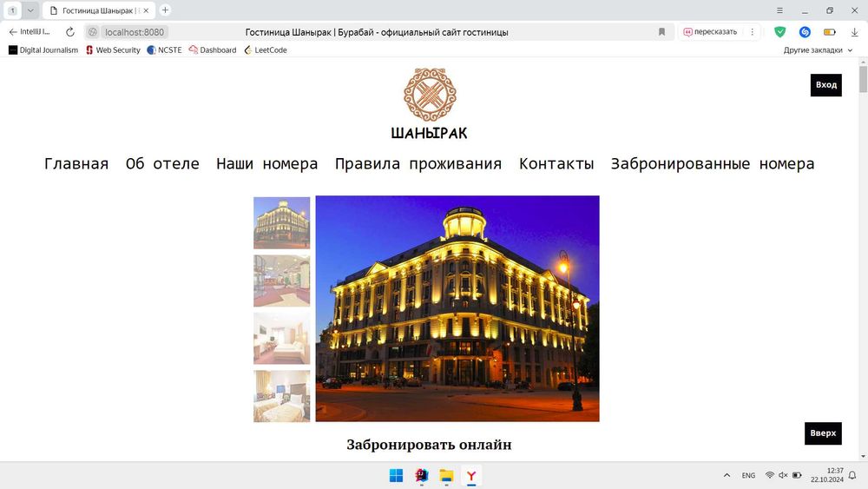Screen dimensions: 868x489
Task: Open the NCSTE bookmark
Action: [164, 50]
